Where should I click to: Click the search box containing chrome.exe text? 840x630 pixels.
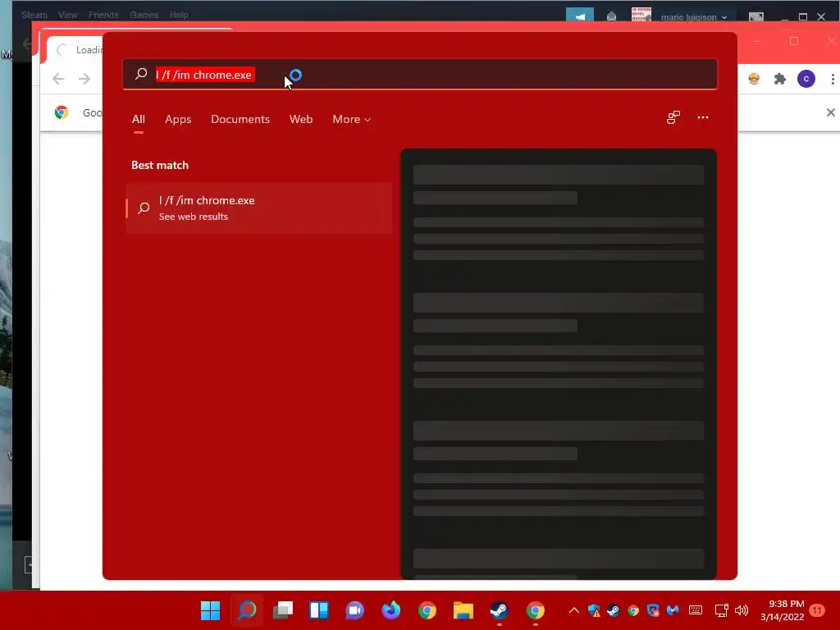tap(420, 74)
